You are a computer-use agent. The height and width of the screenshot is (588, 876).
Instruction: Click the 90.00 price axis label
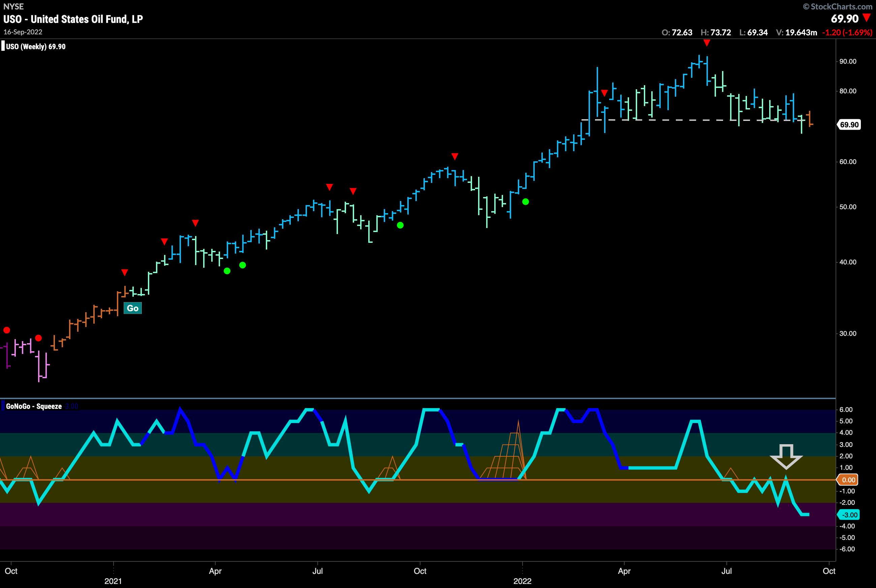847,62
